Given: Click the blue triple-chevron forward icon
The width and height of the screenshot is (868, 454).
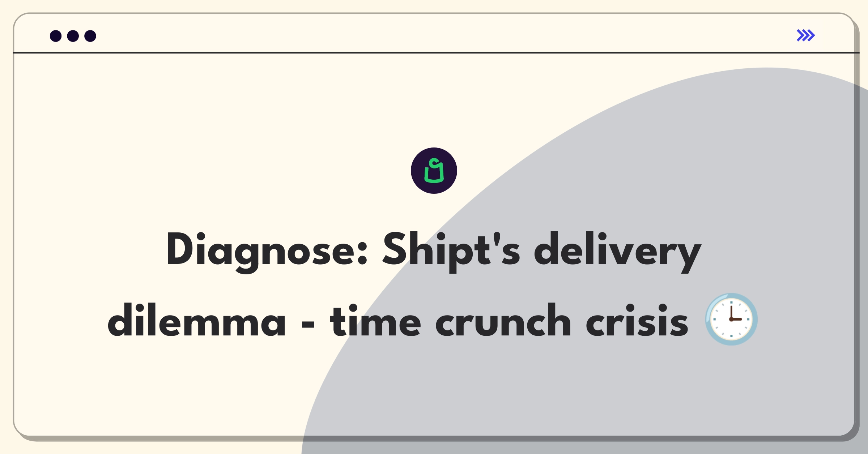Looking at the screenshot, I should point(806,35).
